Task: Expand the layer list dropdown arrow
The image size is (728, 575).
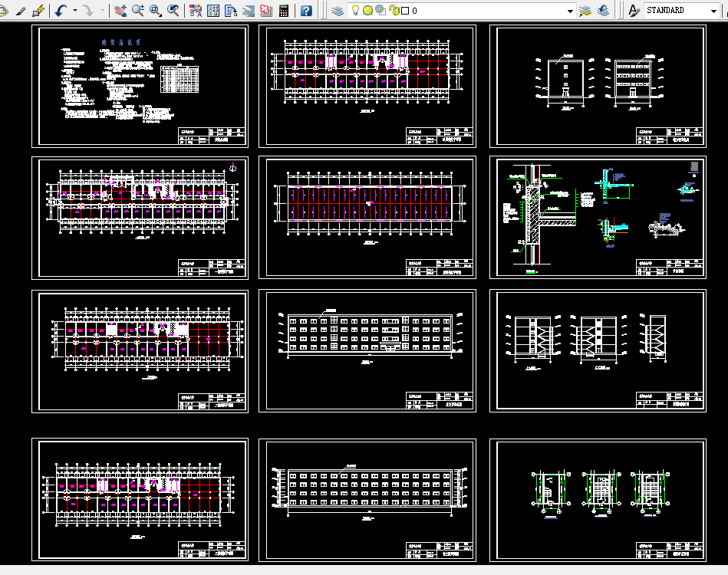Action: point(570,11)
